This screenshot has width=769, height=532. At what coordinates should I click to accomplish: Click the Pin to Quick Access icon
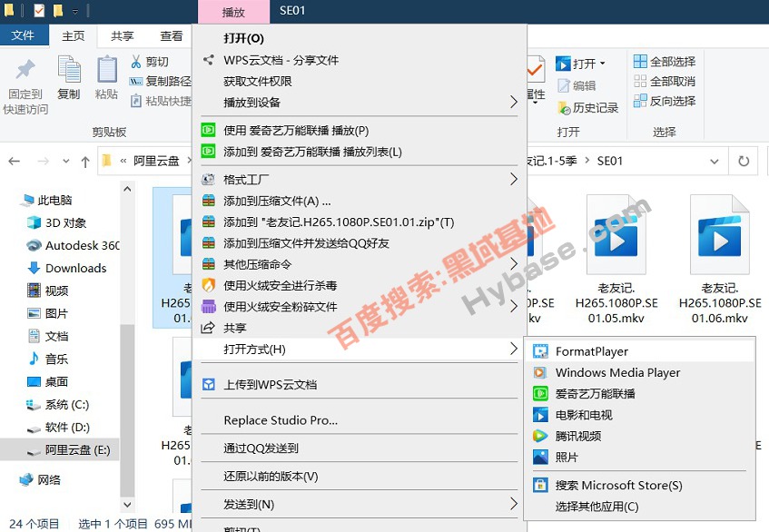[x=25, y=70]
